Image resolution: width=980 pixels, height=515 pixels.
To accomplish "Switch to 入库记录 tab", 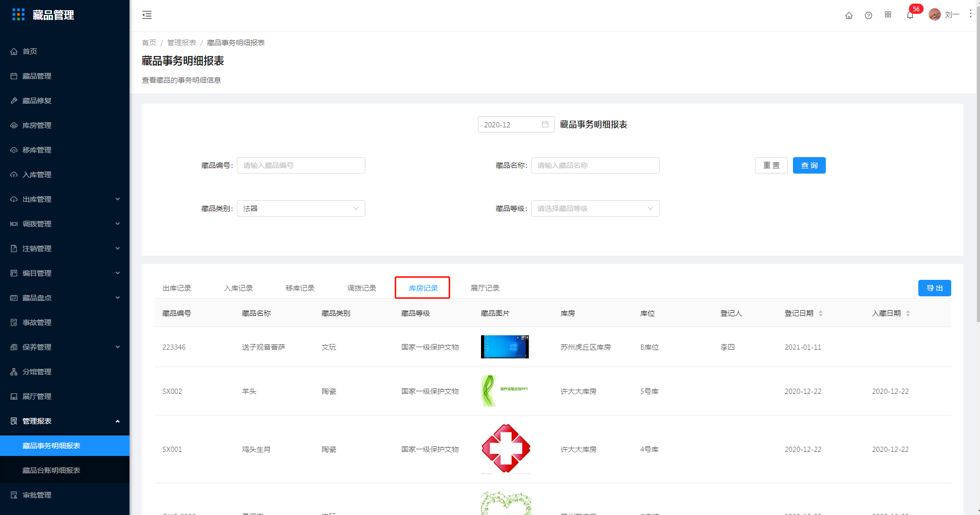I will coord(238,288).
